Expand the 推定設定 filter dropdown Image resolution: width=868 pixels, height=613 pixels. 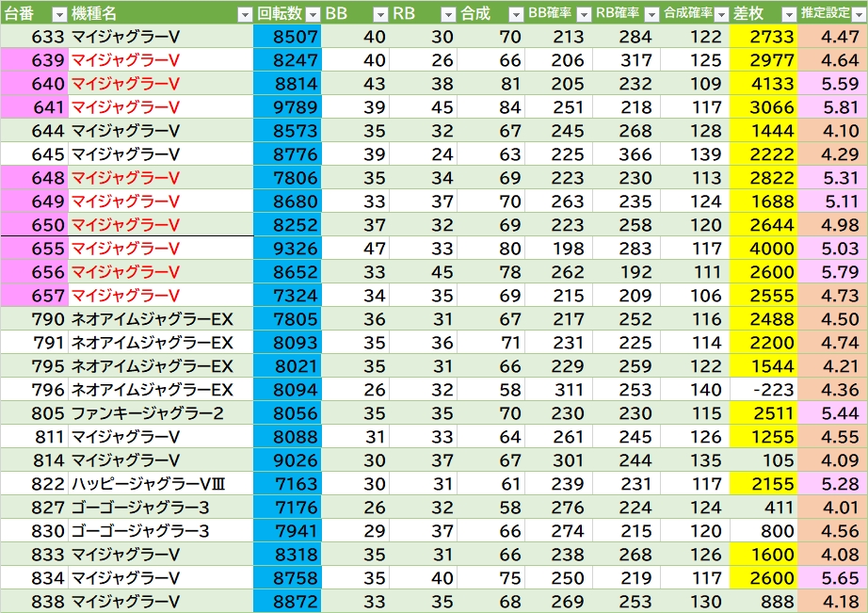(856, 13)
